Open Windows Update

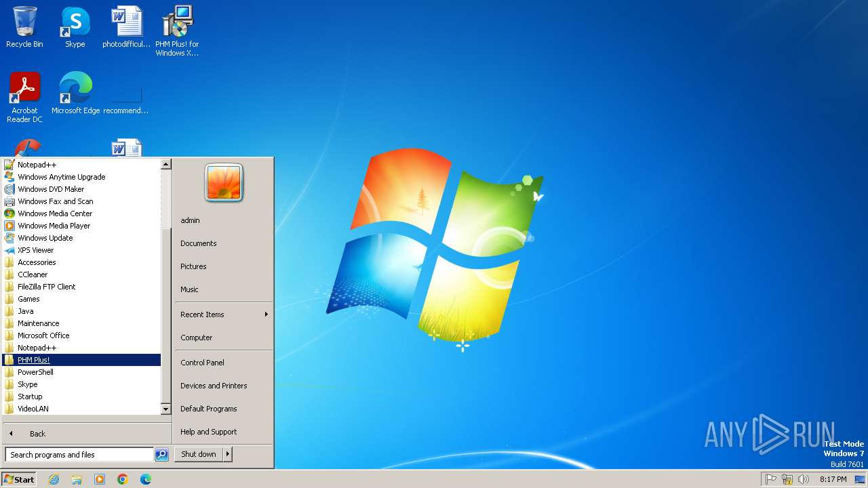[81, 238]
